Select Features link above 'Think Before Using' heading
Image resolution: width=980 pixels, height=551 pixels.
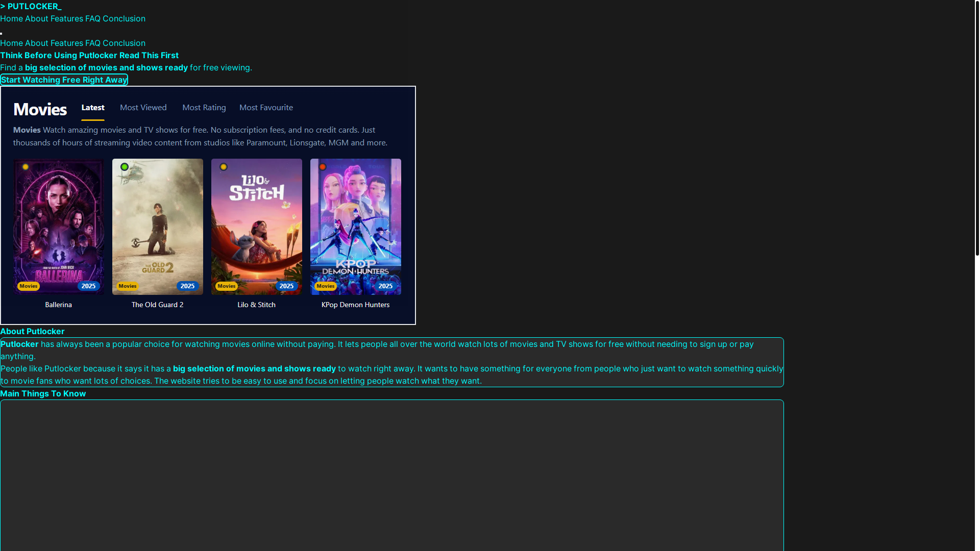pos(66,43)
